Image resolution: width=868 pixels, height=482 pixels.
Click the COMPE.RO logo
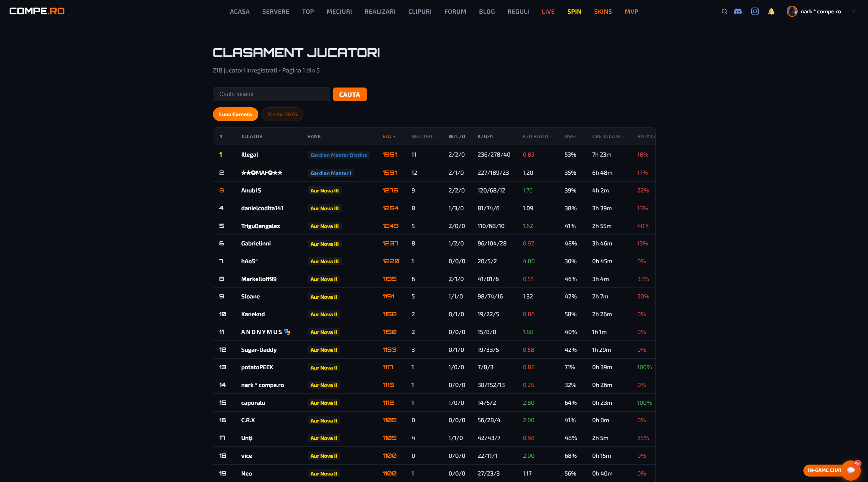coord(37,11)
